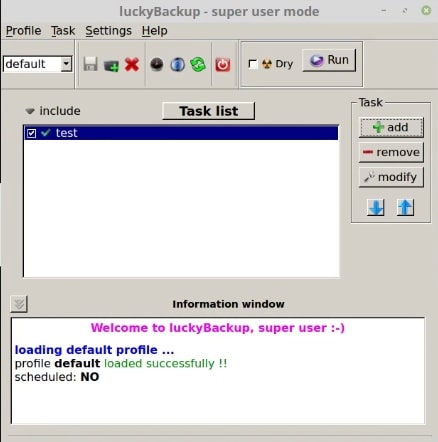Click the Run button
Screen dimensions: 438x442
[329, 60]
